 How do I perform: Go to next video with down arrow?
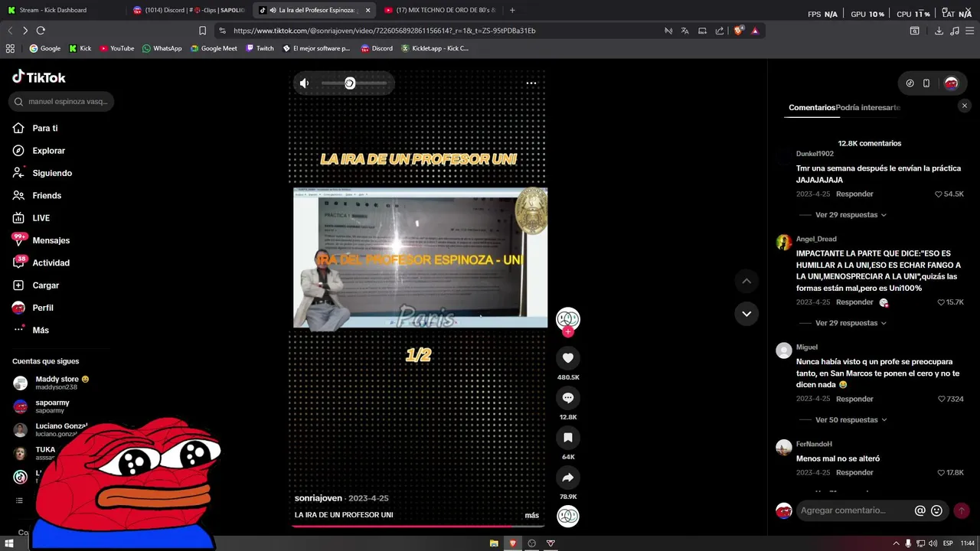(x=746, y=314)
